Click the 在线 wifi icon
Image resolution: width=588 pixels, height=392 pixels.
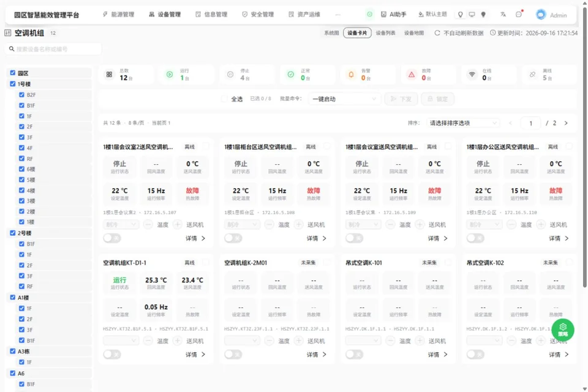coord(472,74)
